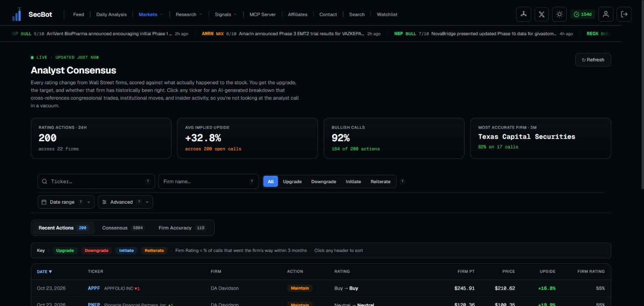
Task: Click the Firm name input field
Action: coord(208,182)
